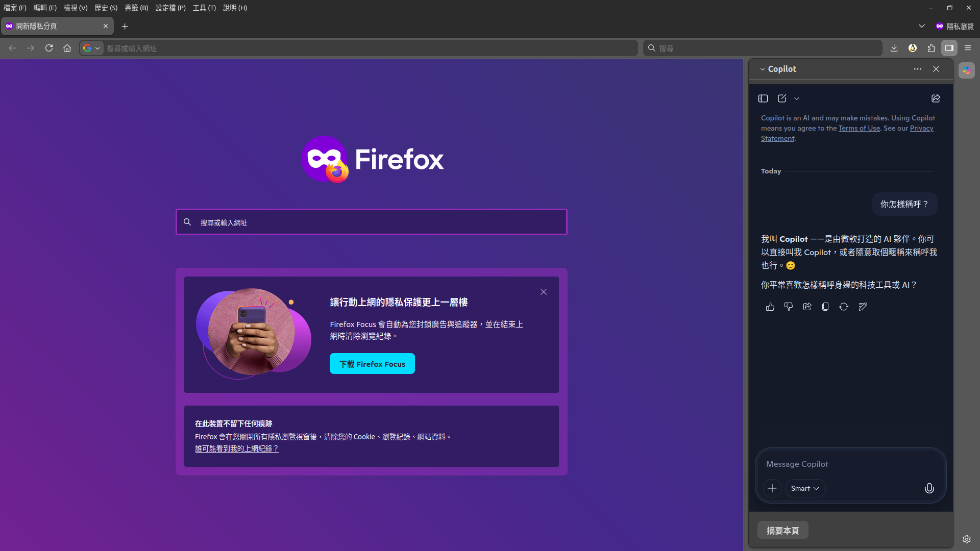Click the 在此裝置不留下任何痕跡 heading

(233, 424)
